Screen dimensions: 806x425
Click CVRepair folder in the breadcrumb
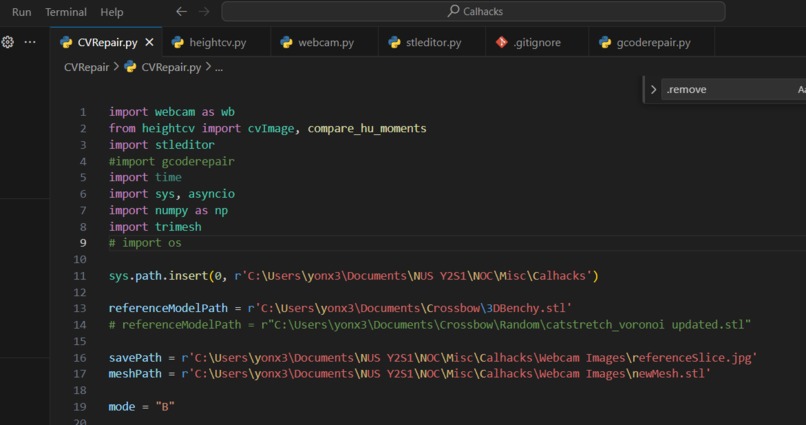point(86,67)
